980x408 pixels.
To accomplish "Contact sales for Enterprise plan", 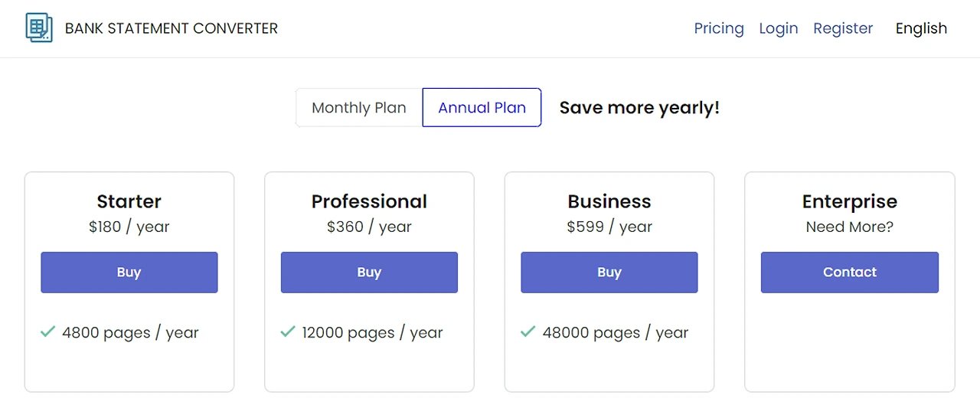I will 850,273.
